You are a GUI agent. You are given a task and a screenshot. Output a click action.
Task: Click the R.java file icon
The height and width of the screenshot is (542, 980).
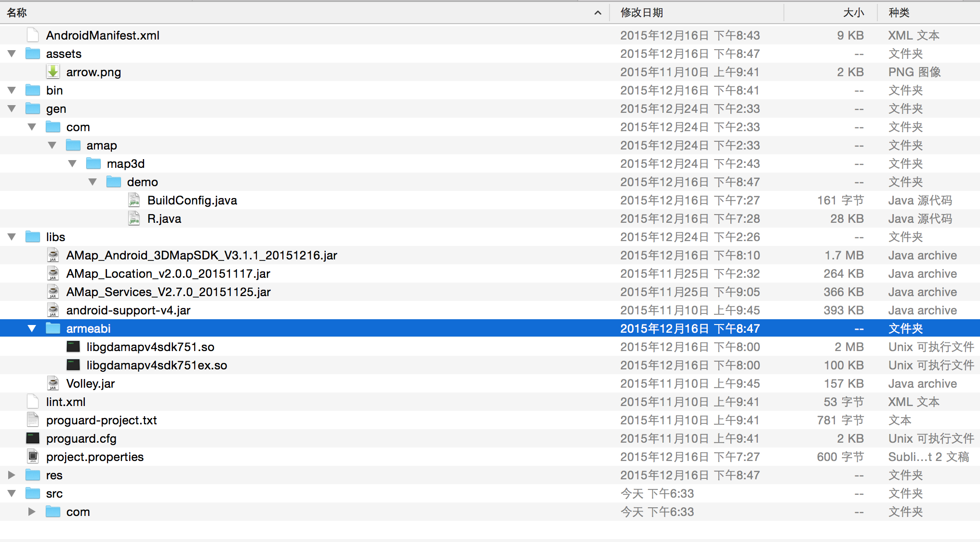[x=134, y=218]
